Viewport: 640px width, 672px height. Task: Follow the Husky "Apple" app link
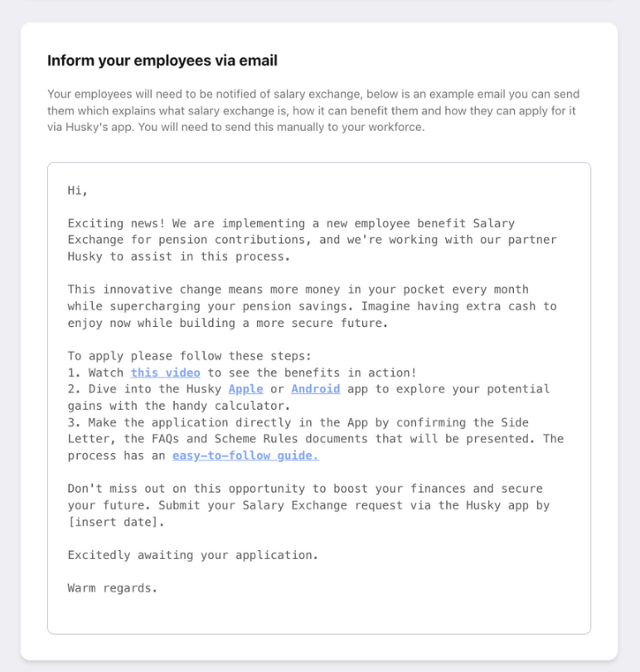click(245, 389)
